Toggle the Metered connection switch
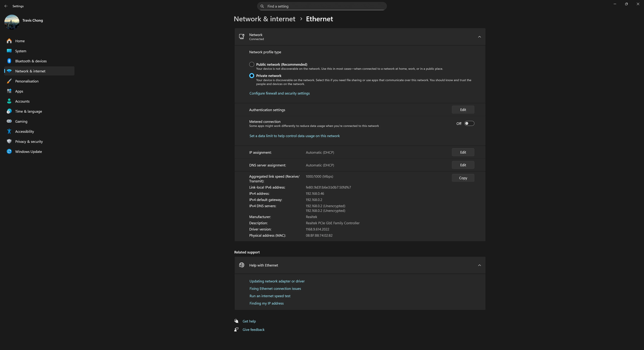Screen dimensions: 644x350 tap(469, 123)
